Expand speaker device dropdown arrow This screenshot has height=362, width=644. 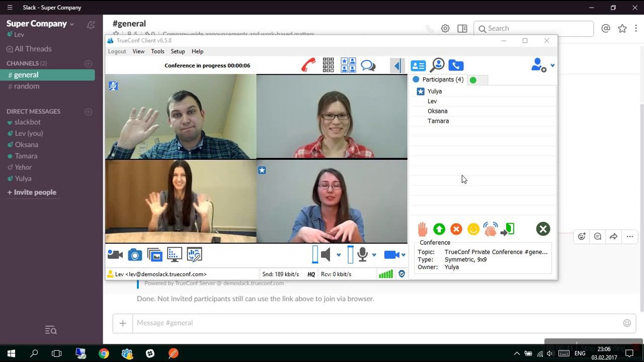339,255
